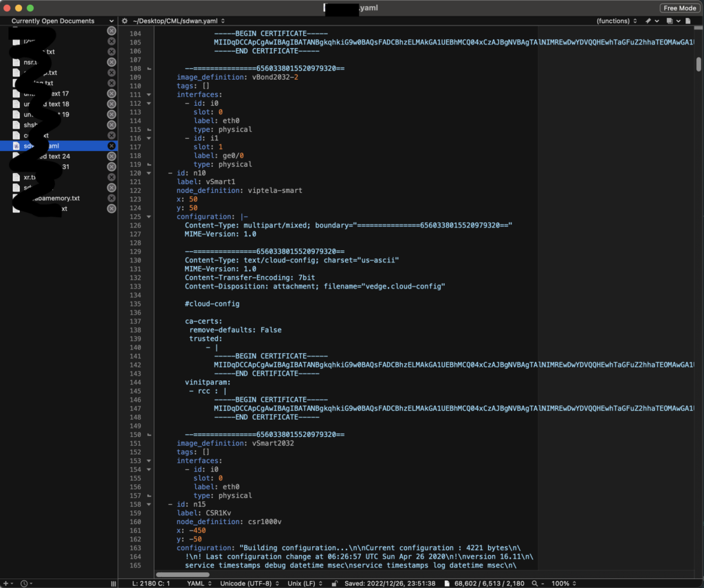This screenshot has width=704, height=588.
Task: Open the YAML language selector
Action: coord(199,583)
